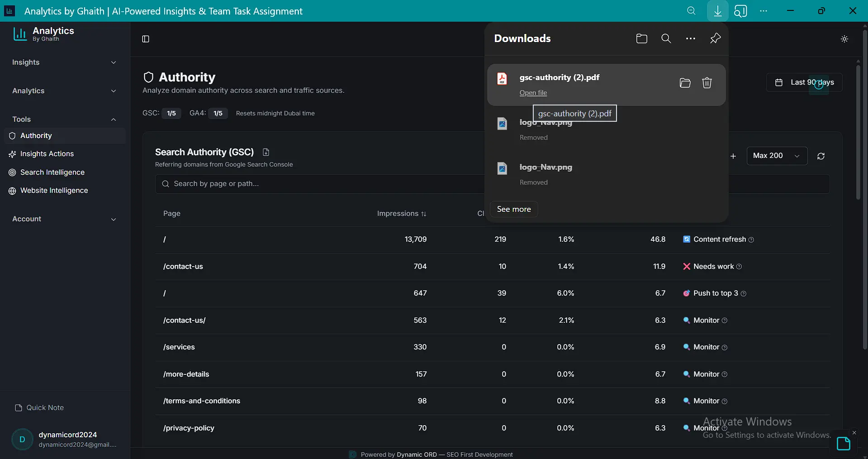Open the Max 200 dropdown

(776, 156)
